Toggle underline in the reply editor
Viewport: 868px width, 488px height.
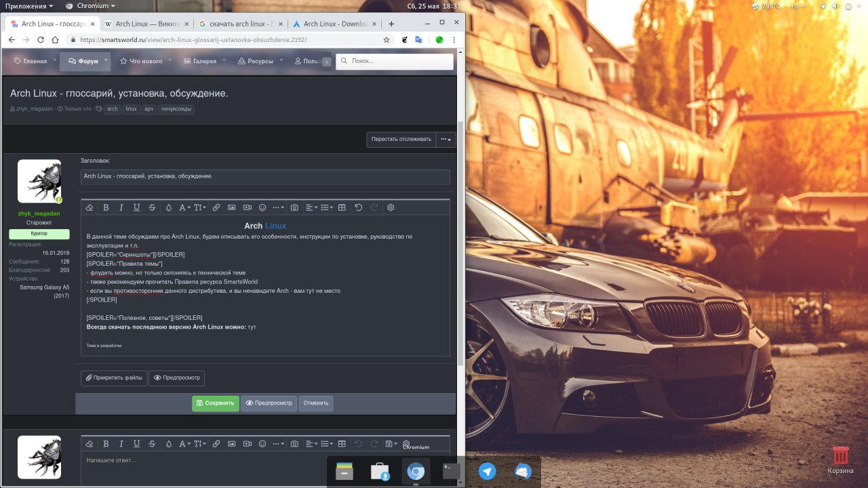137,444
